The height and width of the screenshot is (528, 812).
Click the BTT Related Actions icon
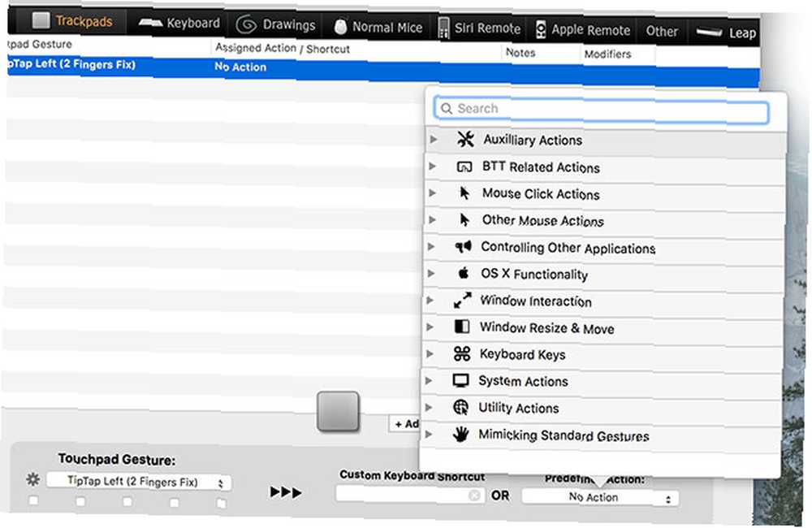pyautogui.click(x=464, y=167)
